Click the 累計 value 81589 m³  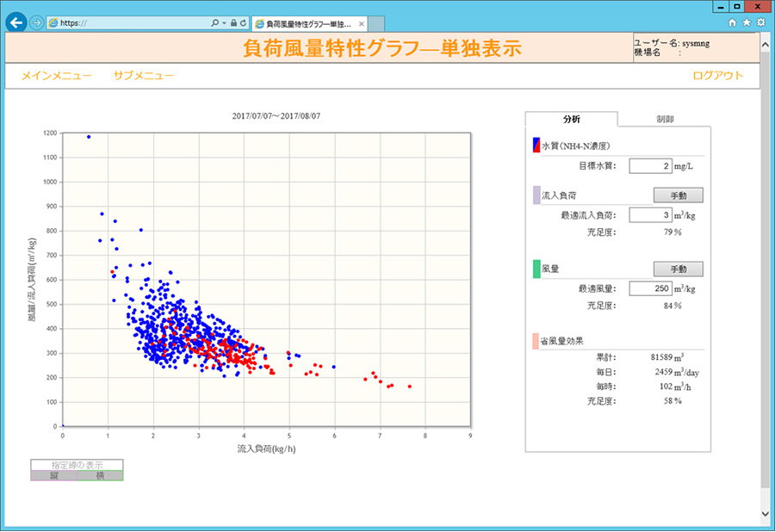666,356
